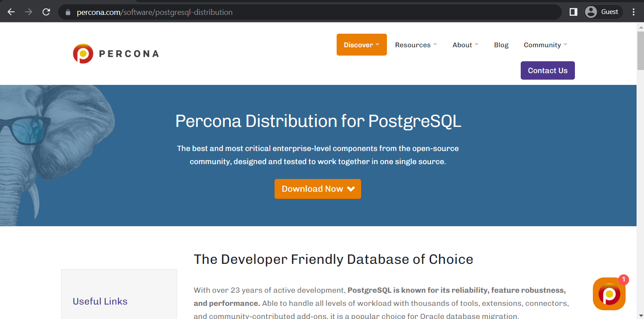The height and width of the screenshot is (319, 644).
Task: Expand the Discover dropdown menu
Action: 362,45
